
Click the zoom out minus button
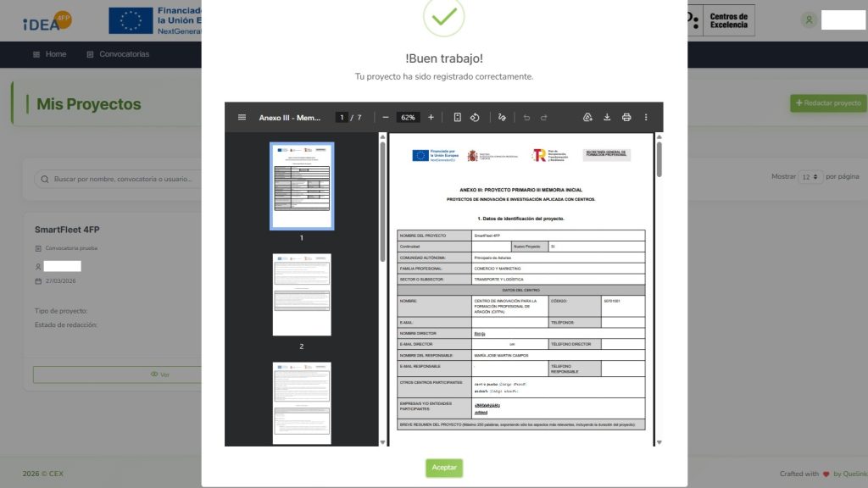386,117
